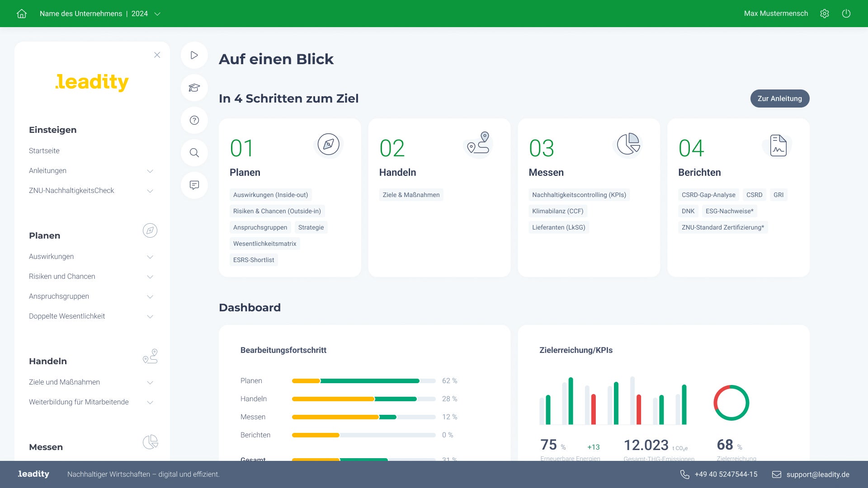Click the play video round button

194,55
